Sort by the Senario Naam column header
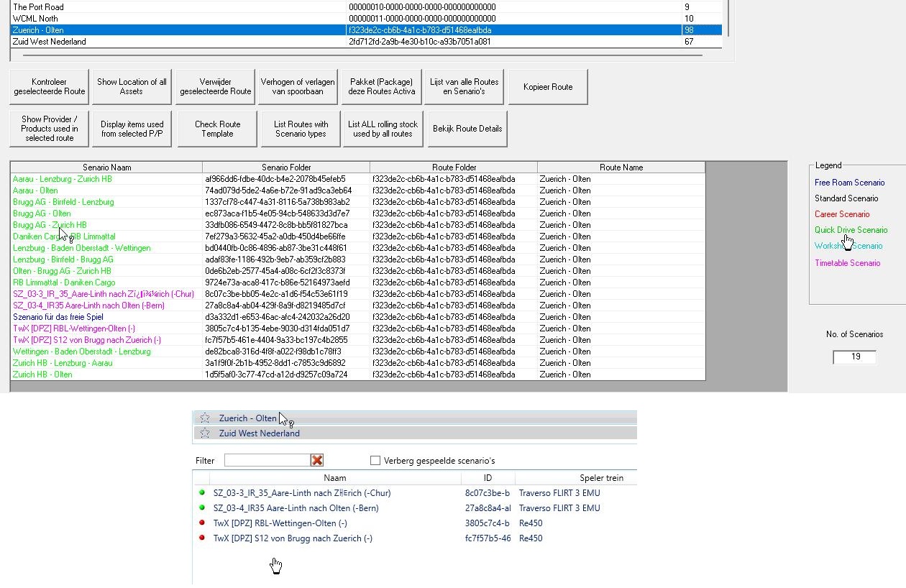The image size is (906, 588). tap(106, 167)
